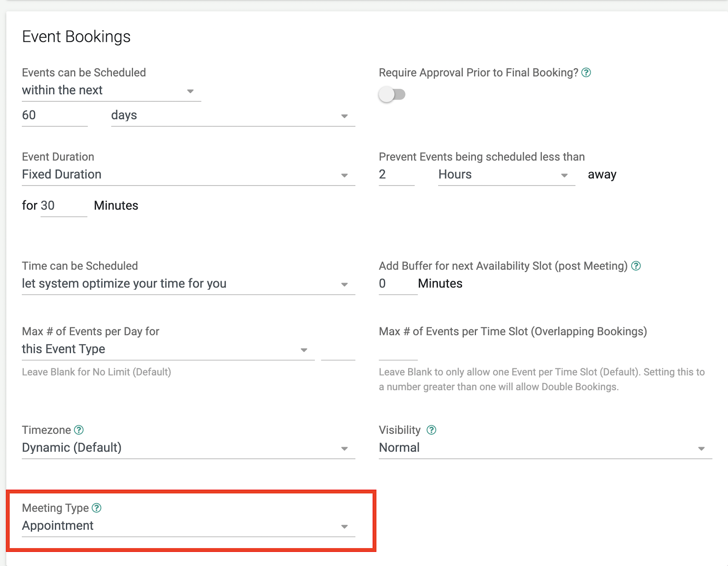
Task: Change the Hours unit dropdown
Action: point(506,175)
